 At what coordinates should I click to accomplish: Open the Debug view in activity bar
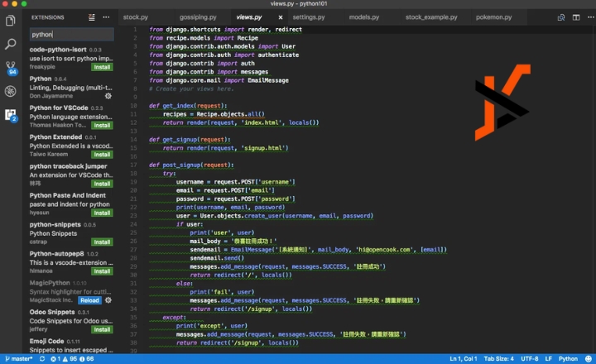tap(10, 91)
